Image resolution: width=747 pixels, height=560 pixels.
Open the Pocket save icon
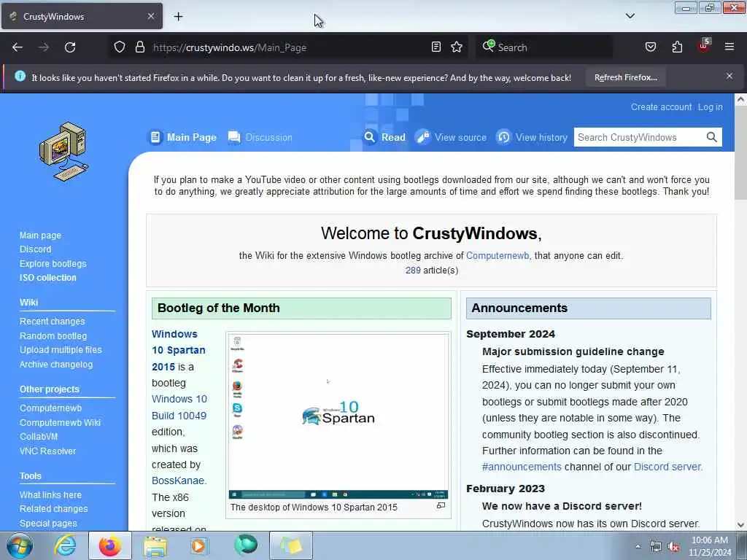pyautogui.click(x=650, y=47)
